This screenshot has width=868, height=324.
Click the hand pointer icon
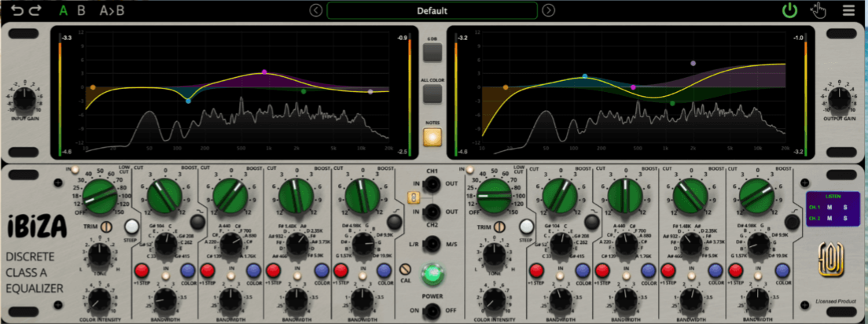click(818, 10)
